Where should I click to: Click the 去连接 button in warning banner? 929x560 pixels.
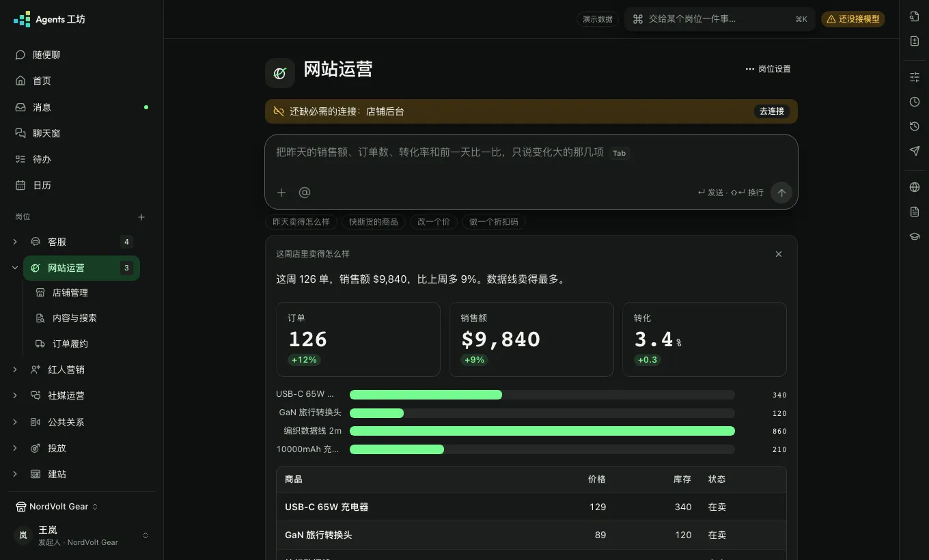coord(772,111)
